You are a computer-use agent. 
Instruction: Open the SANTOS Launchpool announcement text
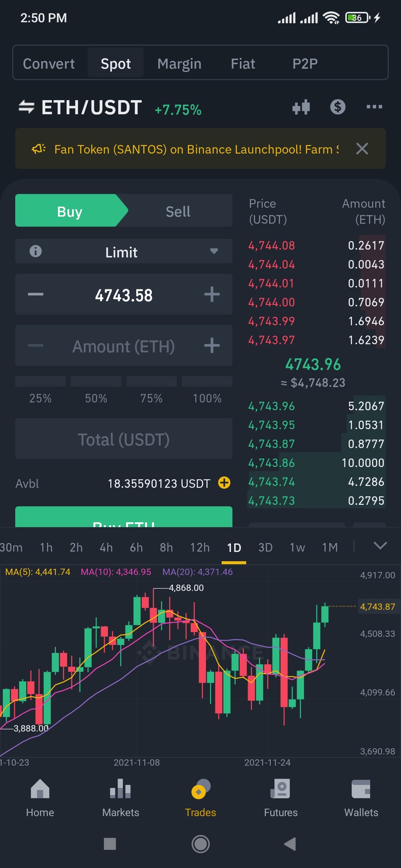tap(196, 149)
